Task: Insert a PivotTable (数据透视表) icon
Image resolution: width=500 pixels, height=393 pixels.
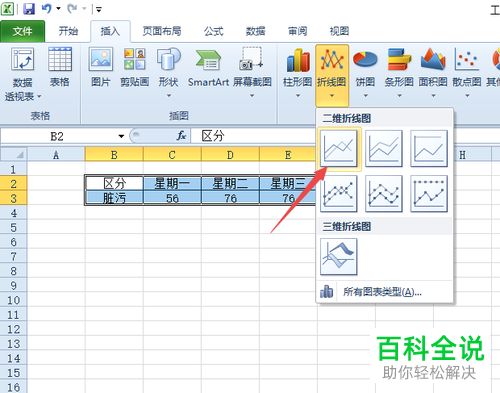Action: click(22, 59)
